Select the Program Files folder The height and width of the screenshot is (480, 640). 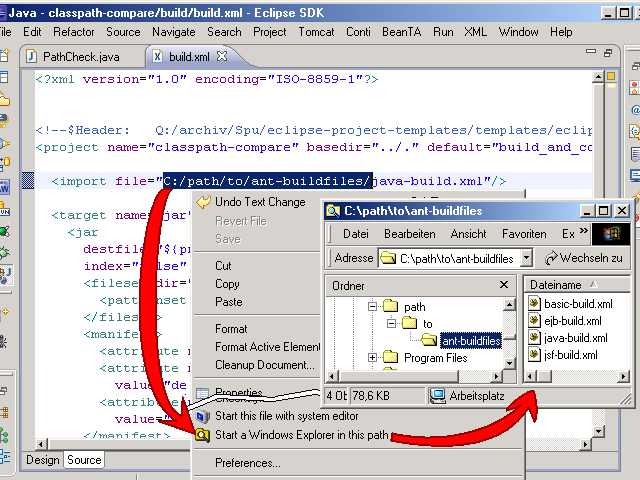tap(435, 358)
